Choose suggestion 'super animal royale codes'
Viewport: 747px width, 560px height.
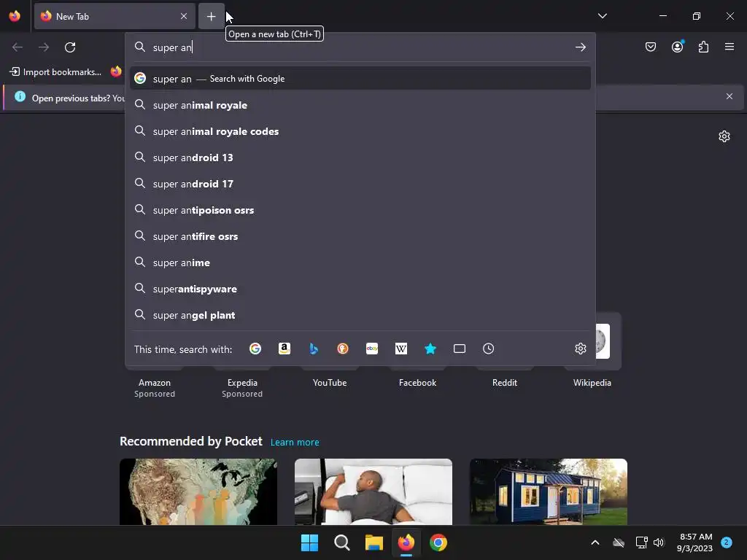tap(360, 131)
